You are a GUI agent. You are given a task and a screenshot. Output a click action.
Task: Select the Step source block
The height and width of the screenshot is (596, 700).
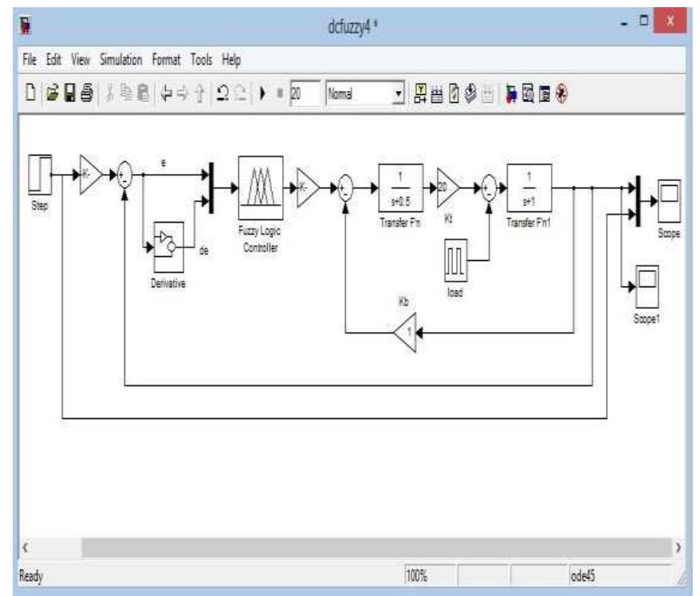pyautogui.click(x=40, y=174)
